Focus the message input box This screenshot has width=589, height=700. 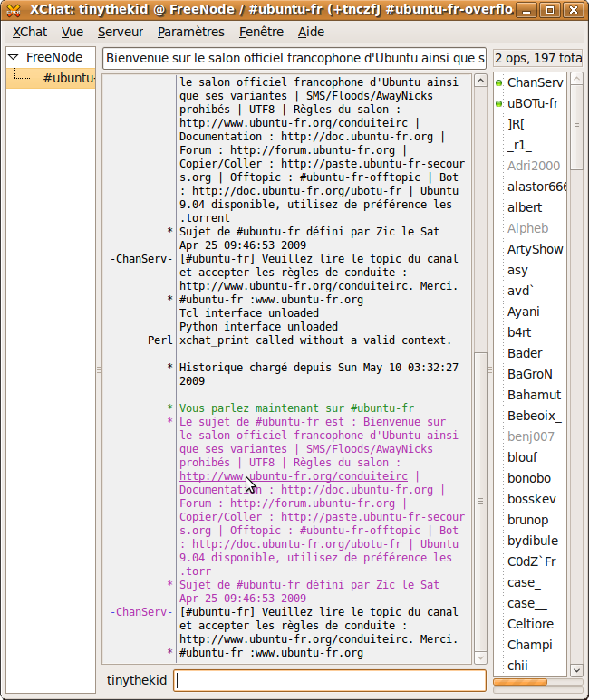[x=330, y=680]
